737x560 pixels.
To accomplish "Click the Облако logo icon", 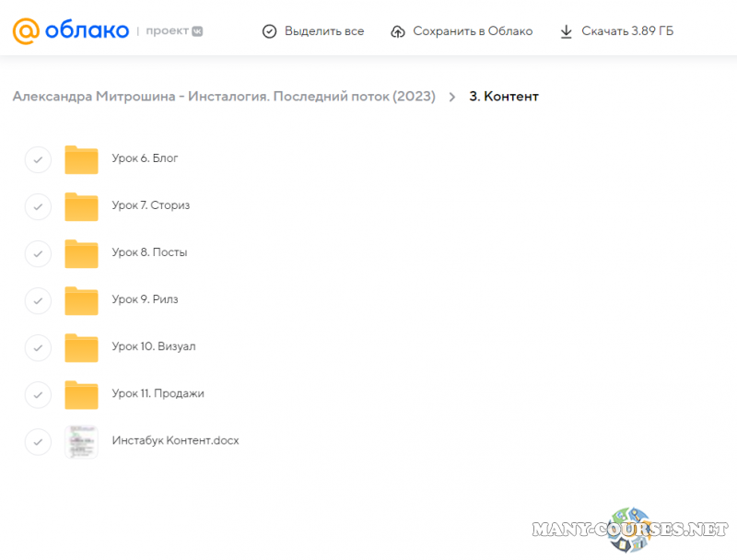I will click(x=26, y=30).
